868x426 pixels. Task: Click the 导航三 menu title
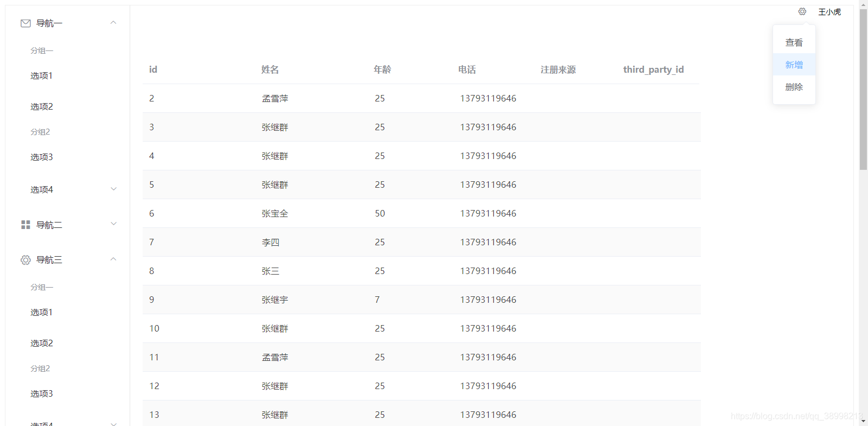tap(49, 260)
